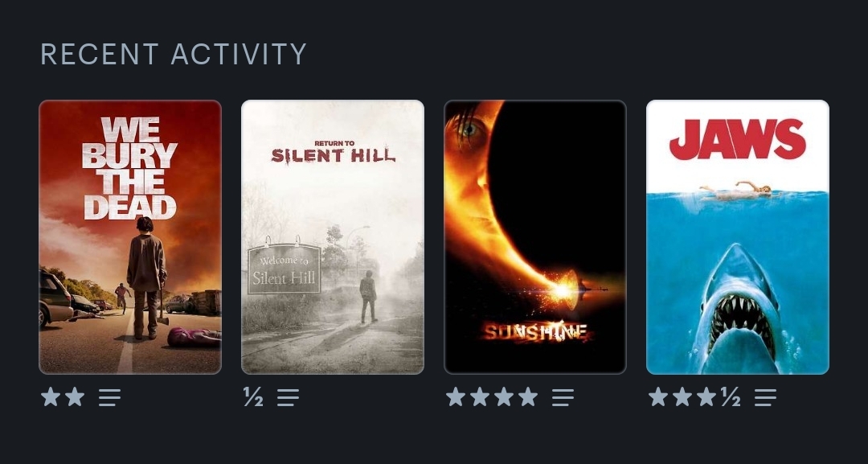Open the We Bury the Dead poster
This screenshot has height=464, width=868.
[x=130, y=237]
